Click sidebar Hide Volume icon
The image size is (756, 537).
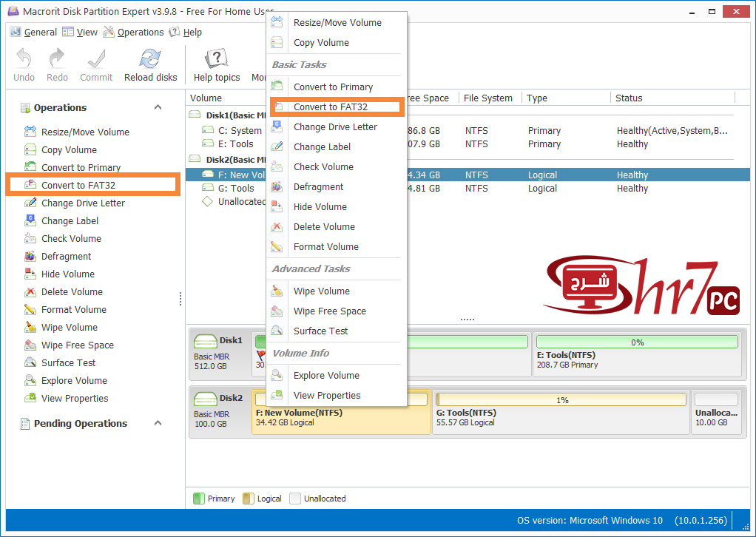tap(30, 274)
